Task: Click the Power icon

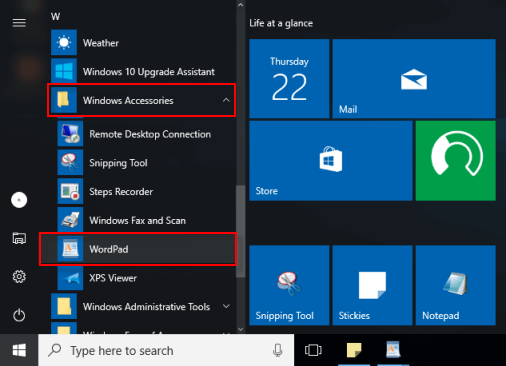Action: coord(19,315)
